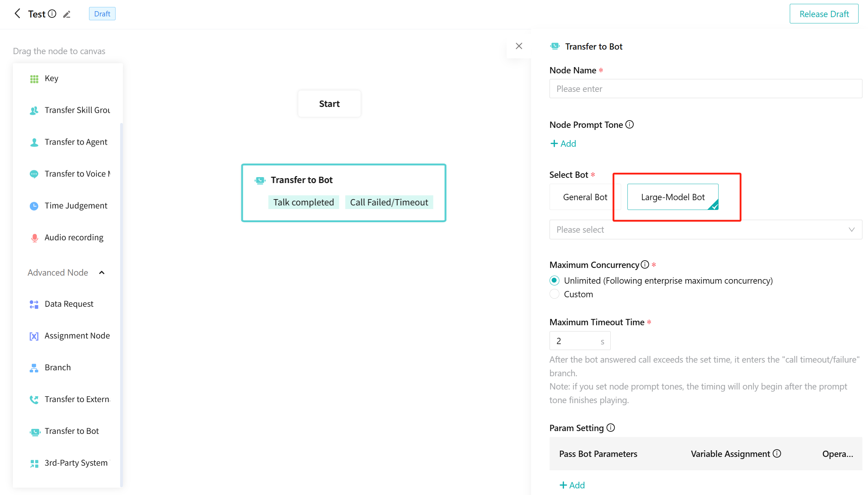Focus the Maximum Timeout Time field
This screenshot has height=495, width=868.
tap(580, 341)
